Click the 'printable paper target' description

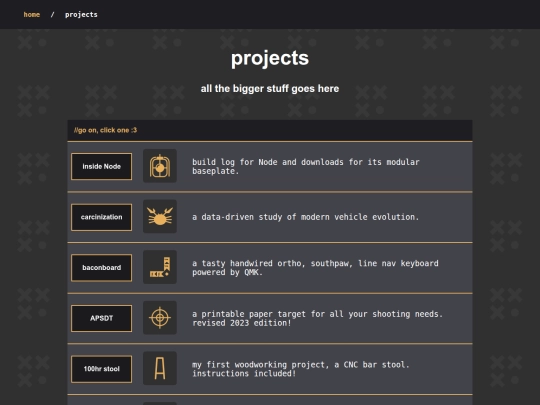(x=317, y=318)
